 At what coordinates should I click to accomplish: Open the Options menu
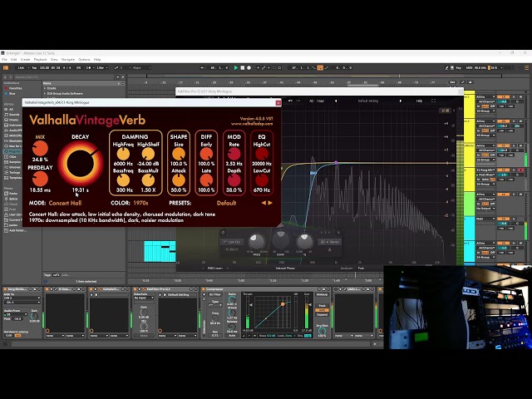(84, 59)
